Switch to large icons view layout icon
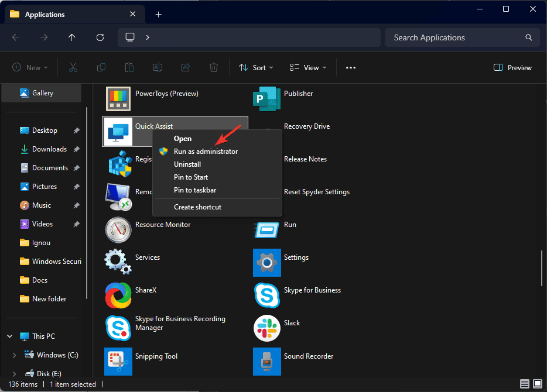The image size is (547, 392). click(538, 384)
